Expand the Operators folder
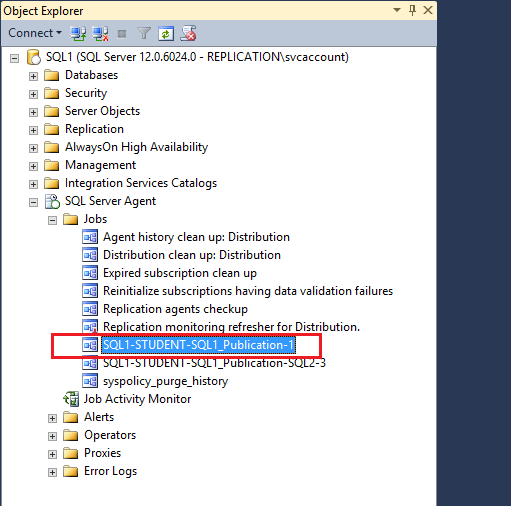The height and width of the screenshot is (506, 511). tap(52, 436)
